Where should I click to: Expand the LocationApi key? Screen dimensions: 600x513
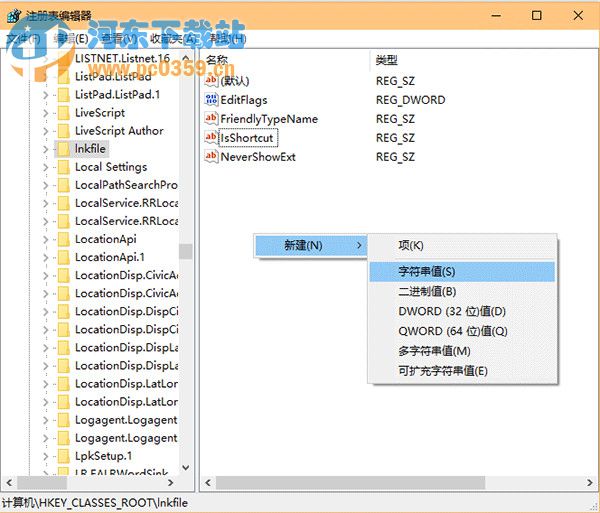coord(46,239)
